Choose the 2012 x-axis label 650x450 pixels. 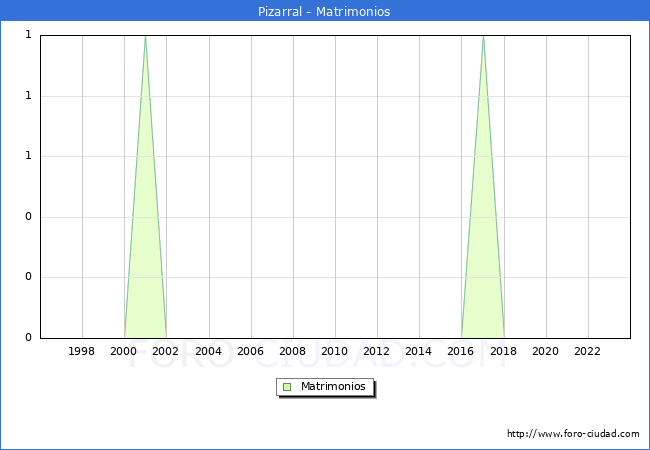[376, 351]
